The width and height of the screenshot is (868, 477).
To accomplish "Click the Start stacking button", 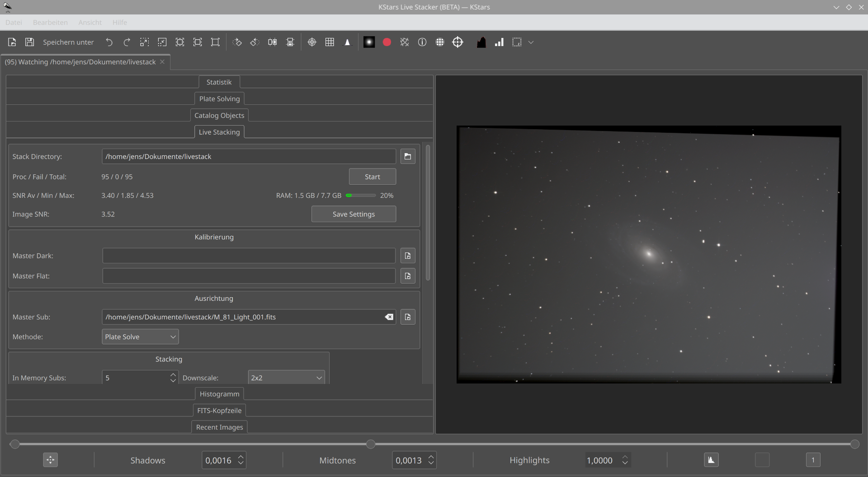I will click(x=373, y=177).
